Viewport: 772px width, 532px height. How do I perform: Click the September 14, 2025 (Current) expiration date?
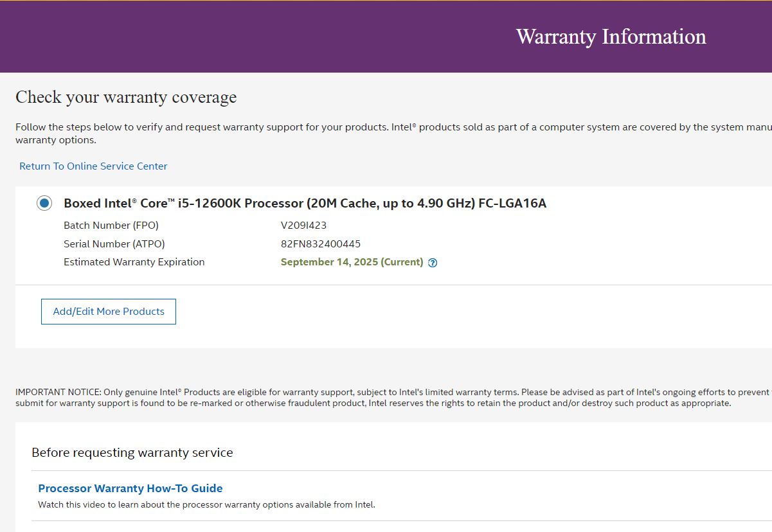(352, 262)
